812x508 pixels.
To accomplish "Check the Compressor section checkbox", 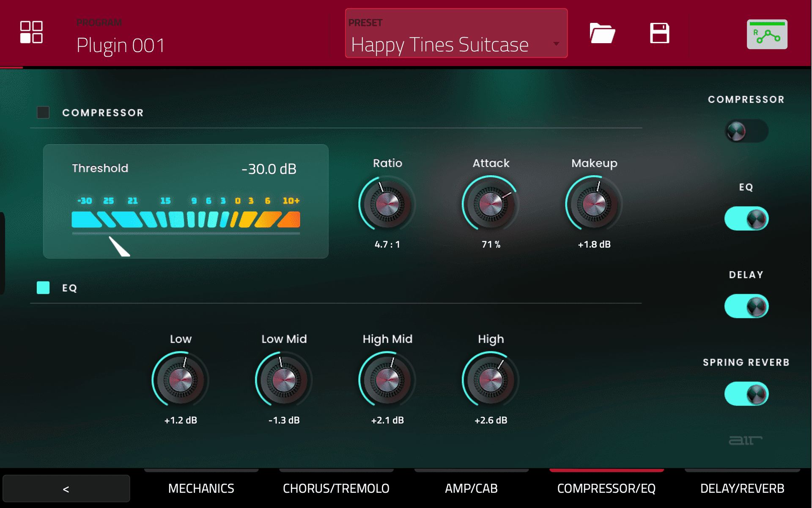I will (x=43, y=113).
